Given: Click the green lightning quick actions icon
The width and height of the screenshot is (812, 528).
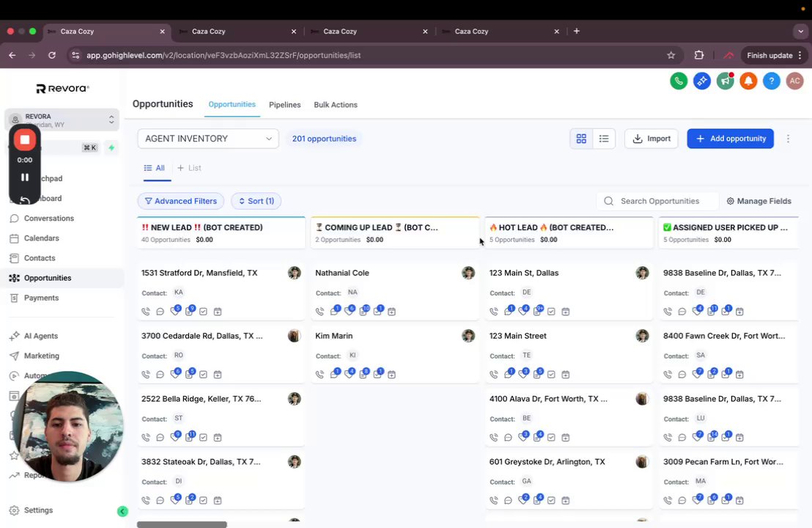Looking at the screenshot, I should (111, 147).
